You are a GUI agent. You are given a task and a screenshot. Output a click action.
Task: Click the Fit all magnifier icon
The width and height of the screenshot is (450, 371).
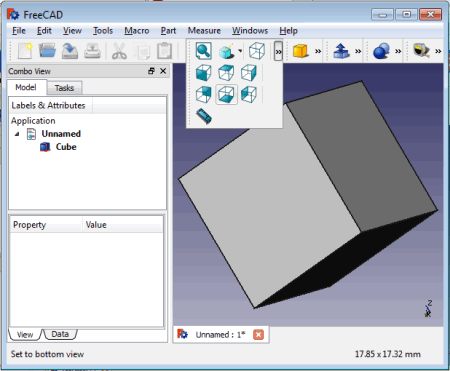tap(203, 51)
